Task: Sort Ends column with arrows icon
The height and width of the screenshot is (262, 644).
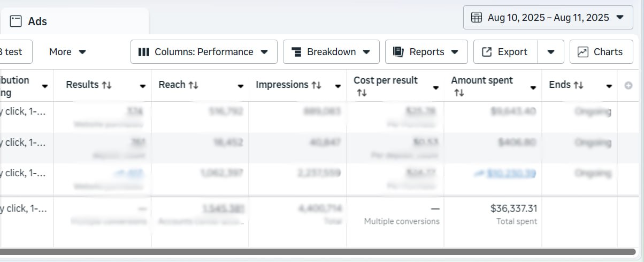Action: point(578,85)
